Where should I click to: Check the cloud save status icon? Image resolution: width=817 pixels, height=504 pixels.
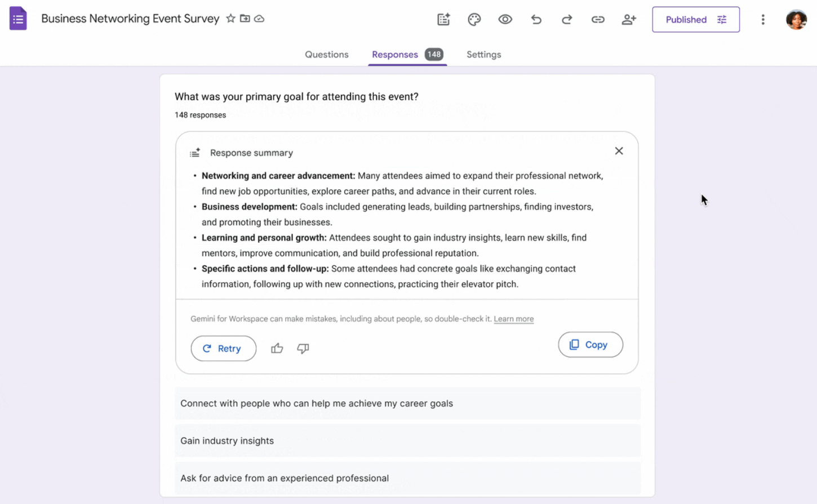tap(259, 18)
